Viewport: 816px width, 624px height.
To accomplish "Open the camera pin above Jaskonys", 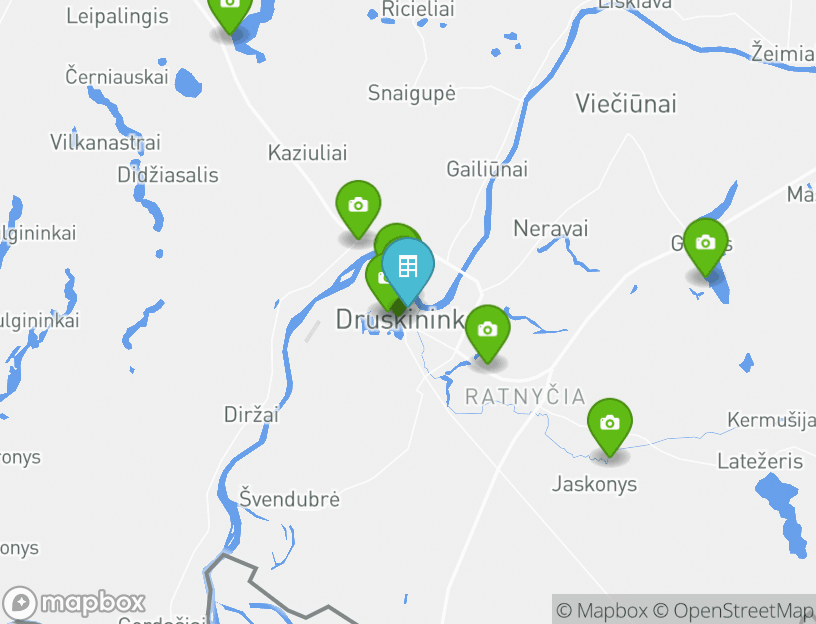I will click(610, 427).
